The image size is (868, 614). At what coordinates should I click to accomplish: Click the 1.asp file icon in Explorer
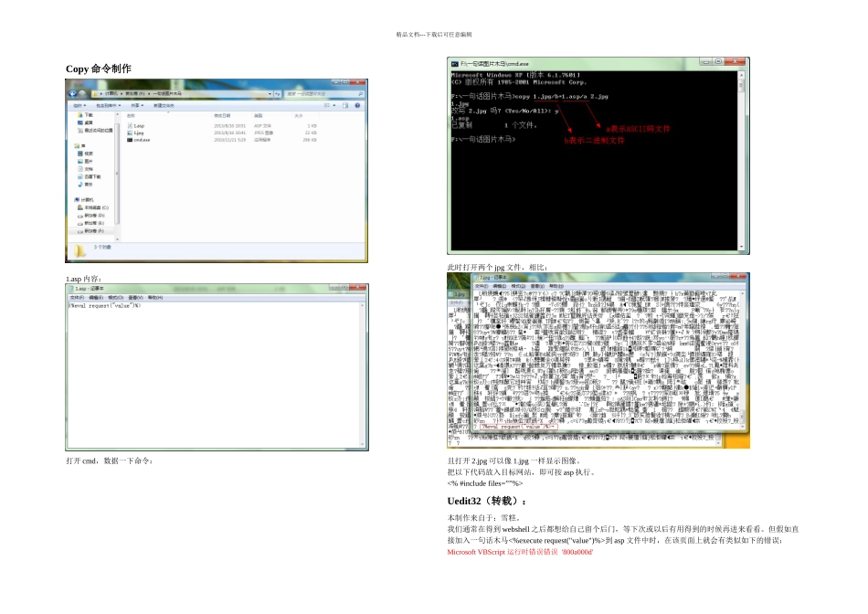click(130, 126)
